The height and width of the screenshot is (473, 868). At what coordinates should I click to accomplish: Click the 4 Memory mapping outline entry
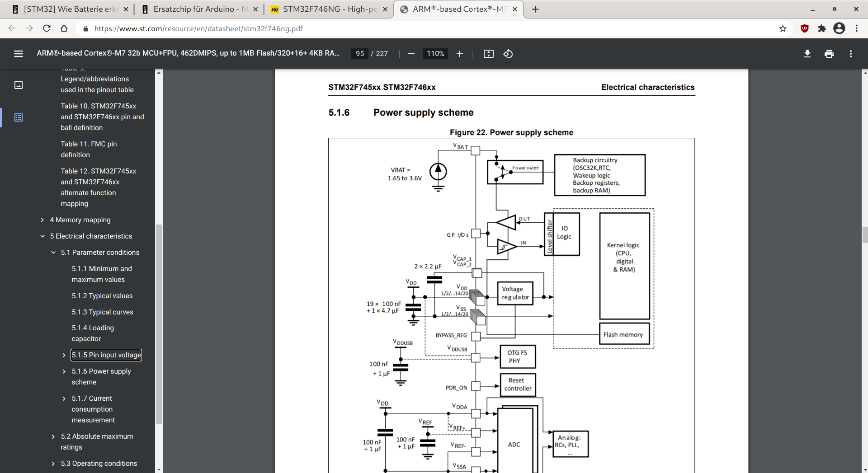click(80, 220)
